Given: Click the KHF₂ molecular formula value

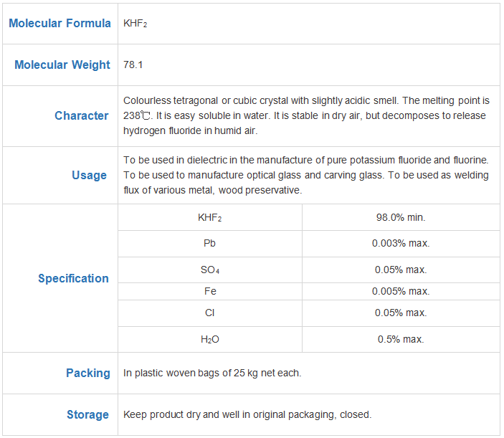Looking at the screenshot, I should 135,24.
